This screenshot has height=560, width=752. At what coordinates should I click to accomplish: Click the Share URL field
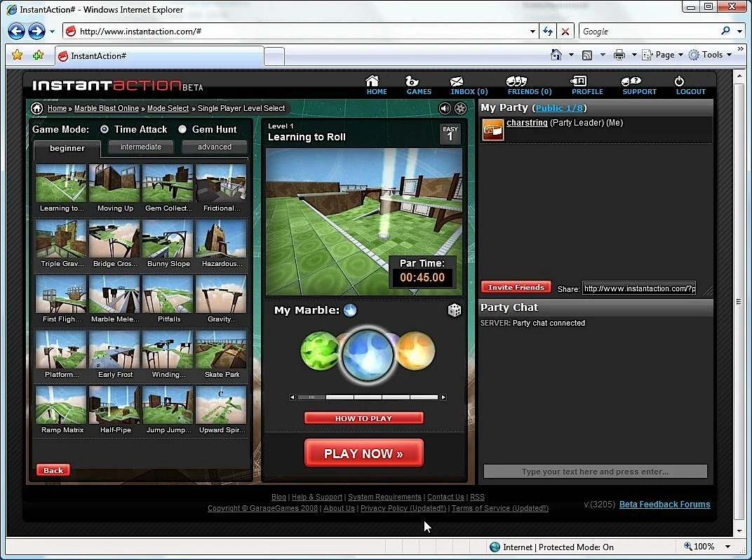pos(639,288)
